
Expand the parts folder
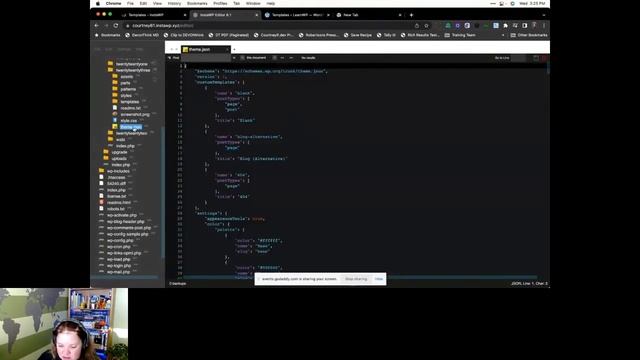click(125, 83)
